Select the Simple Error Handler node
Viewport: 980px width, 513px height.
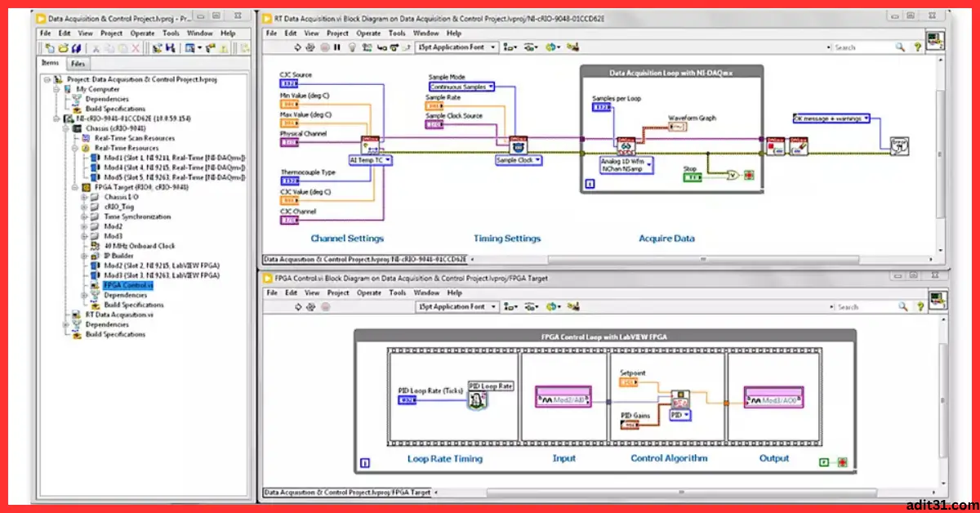pyautogui.click(x=899, y=146)
